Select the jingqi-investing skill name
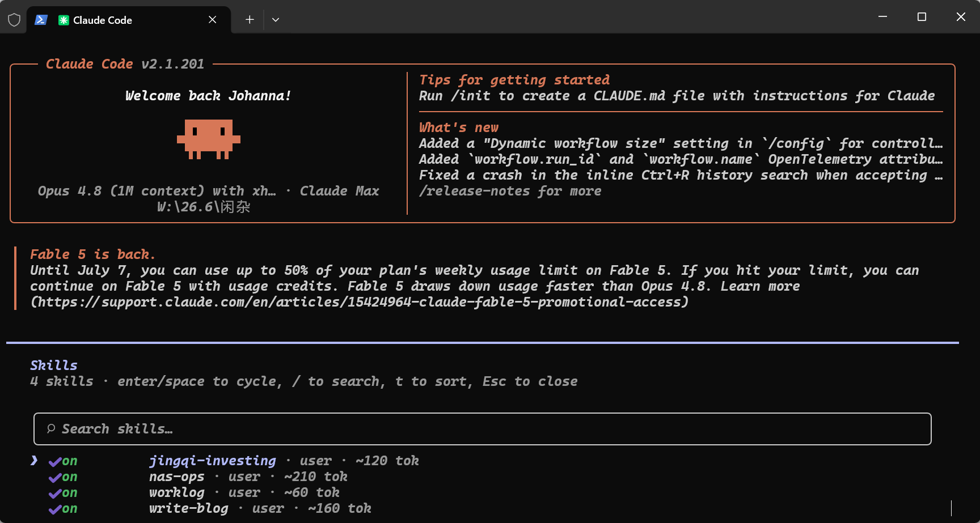Screen dimensions: 980x523 click(x=213, y=461)
